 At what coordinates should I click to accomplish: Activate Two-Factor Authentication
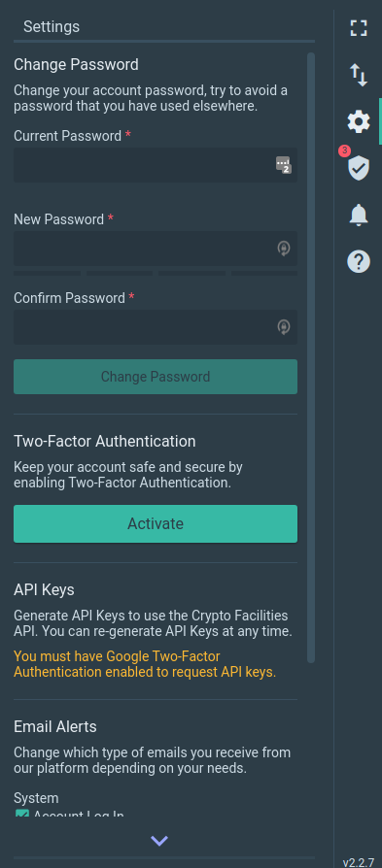tap(156, 523)
